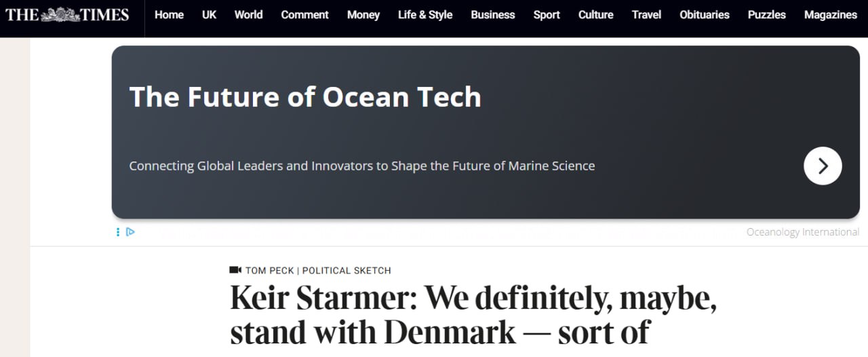Open Life & Style section
Viewport: 868px width, 357px height.
tap(425, 15)
